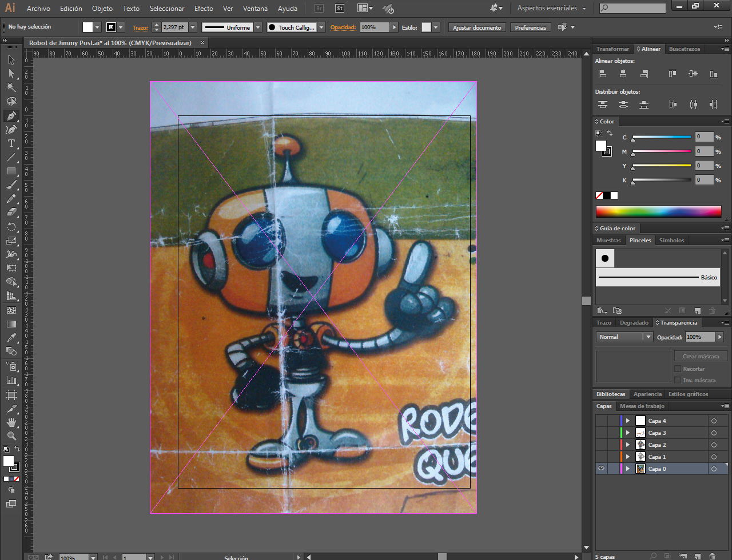
Task: Select the Zoom tool
Action: 11,435
